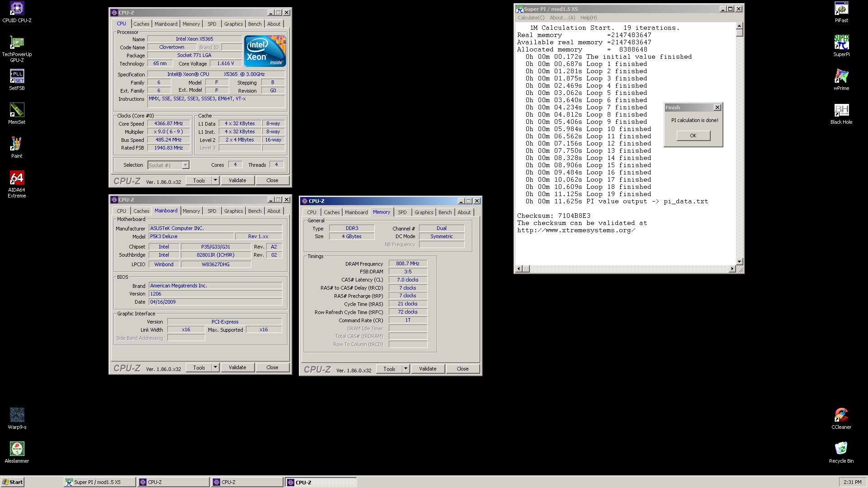Open wPrime desktop icon

pos(841,80)
